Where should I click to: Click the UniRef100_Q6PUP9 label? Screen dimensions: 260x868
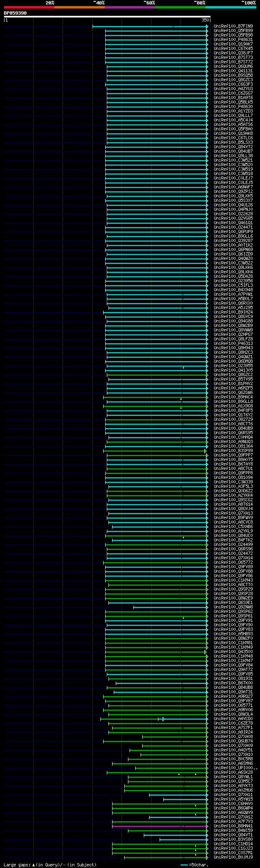pyautogui.click(x=233, y=232)
